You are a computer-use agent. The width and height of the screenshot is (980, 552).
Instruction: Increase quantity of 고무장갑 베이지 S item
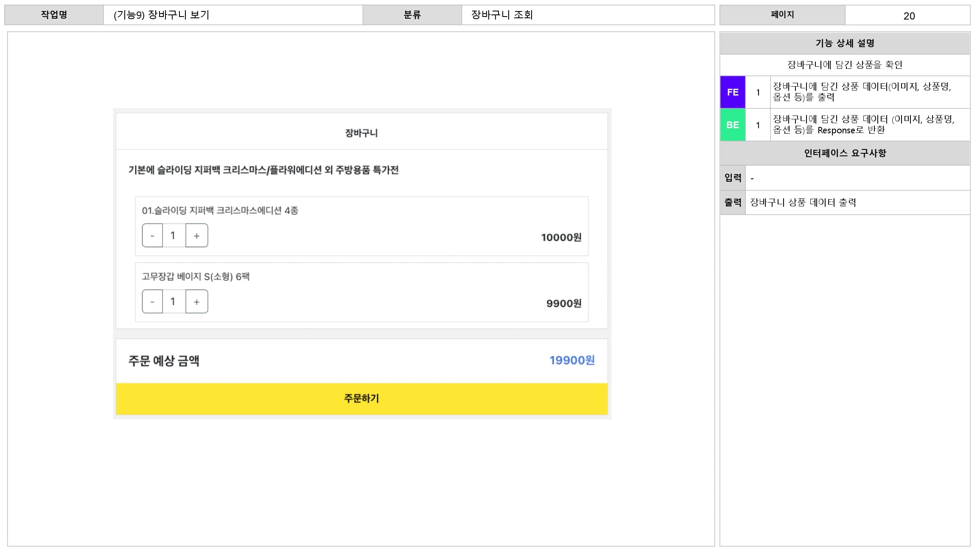click(196, 302)
